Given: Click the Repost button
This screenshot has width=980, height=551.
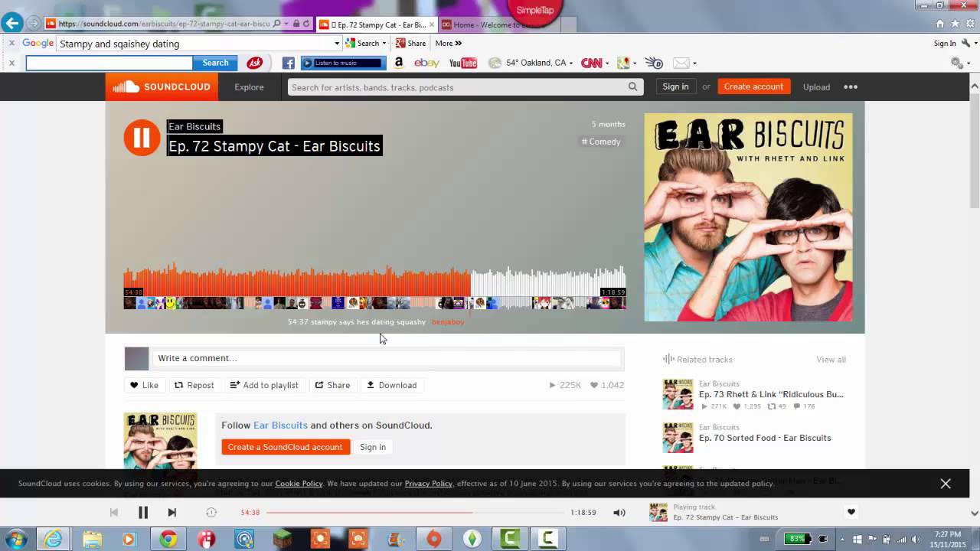Looking at the screenshot, I should (194, 385).
